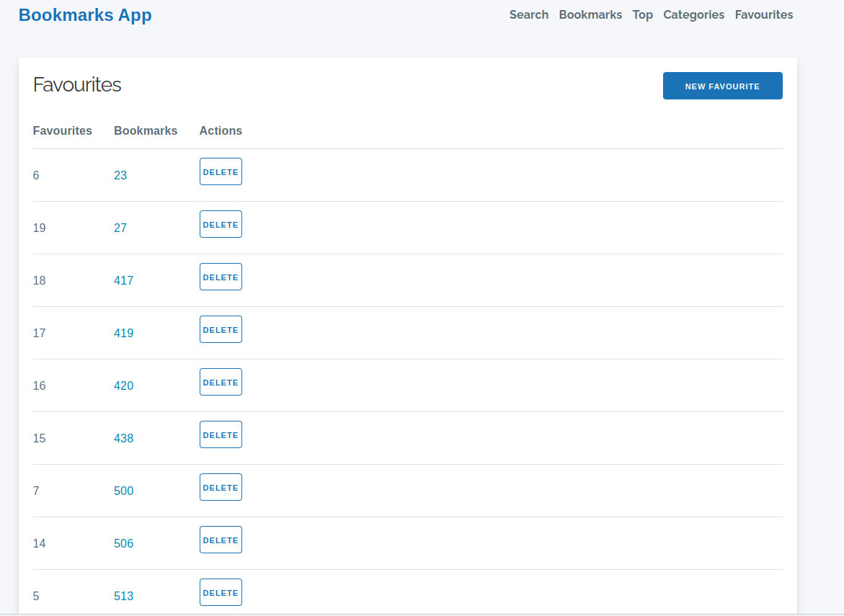
Task: Select favourite ID 18 cell
Action: 40,281
